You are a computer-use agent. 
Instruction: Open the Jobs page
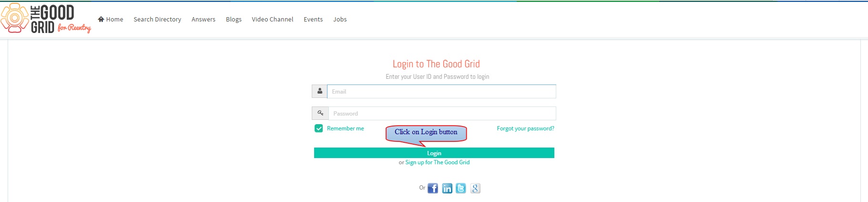pos(340,19)
